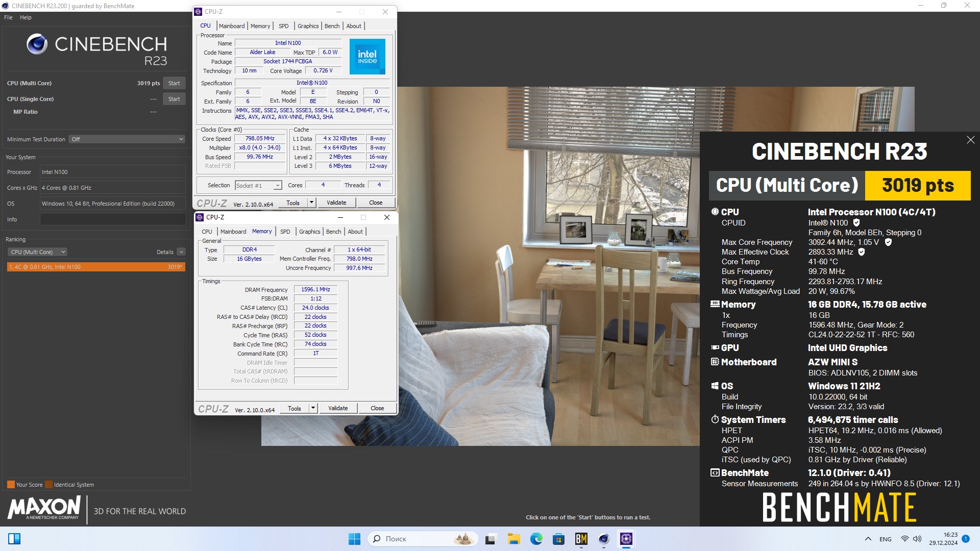Click Close button in lower CPU-Z window

[377, 408]
